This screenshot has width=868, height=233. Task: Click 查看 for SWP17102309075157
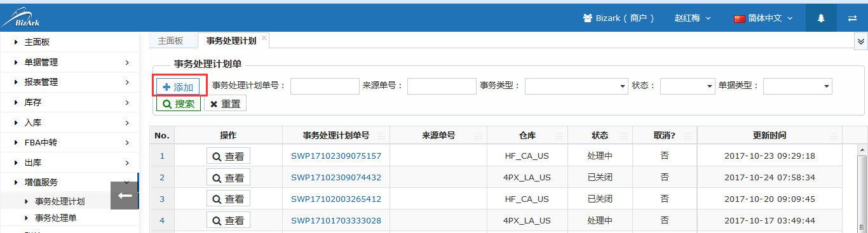(x=228, y=156)
